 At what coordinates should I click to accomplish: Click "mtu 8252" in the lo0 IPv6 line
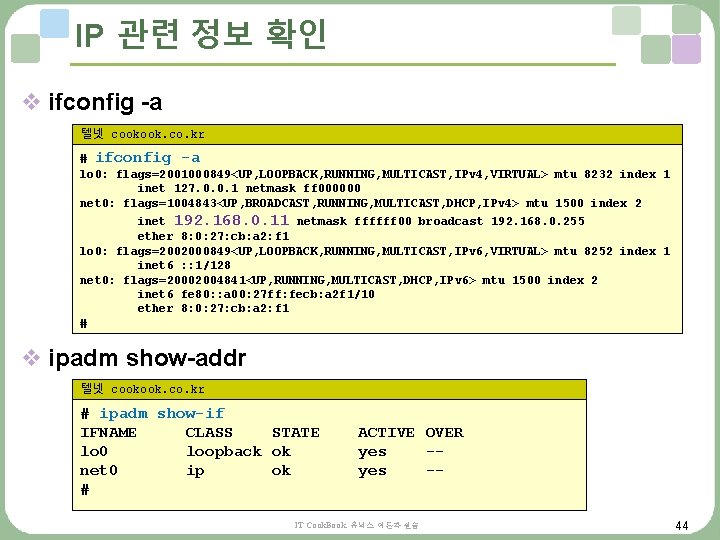583,252
